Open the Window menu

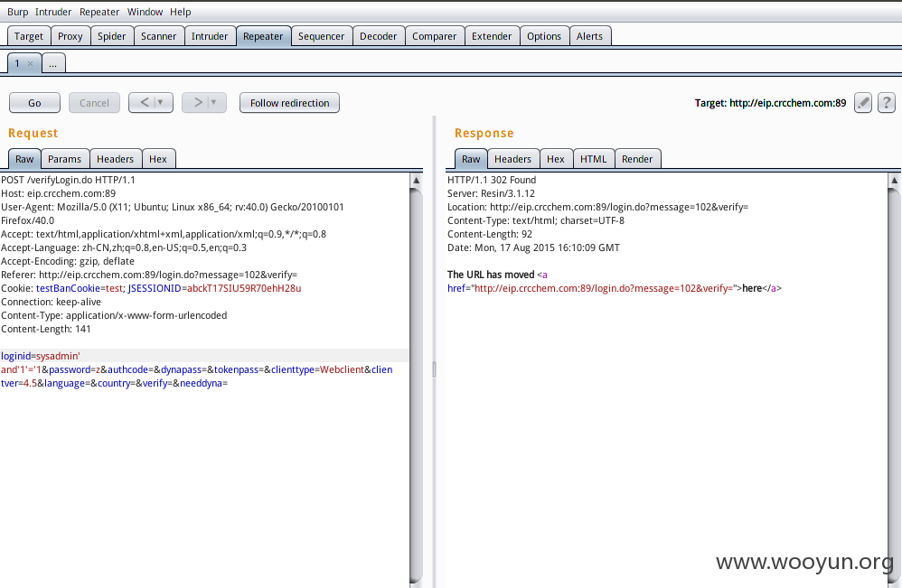(145, 12)
